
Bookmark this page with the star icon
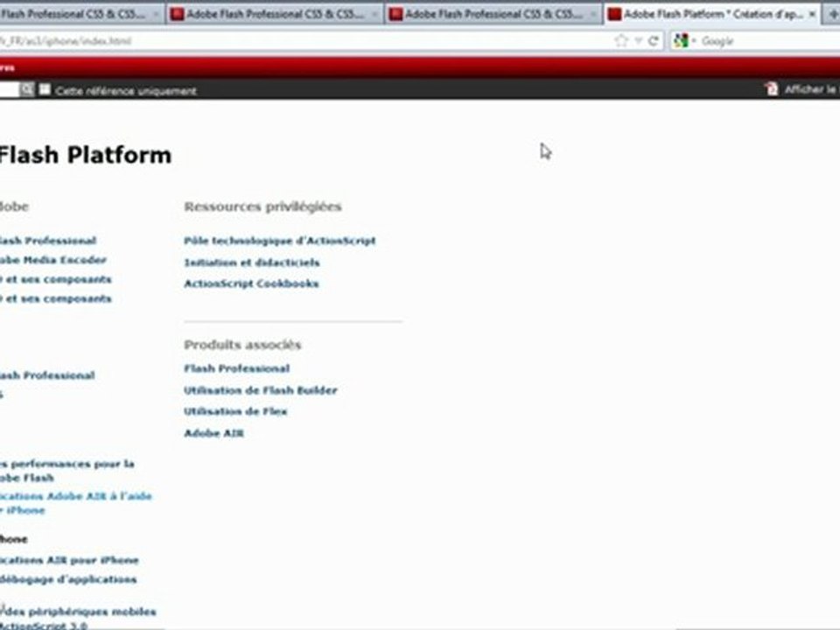tap(621, 41)
